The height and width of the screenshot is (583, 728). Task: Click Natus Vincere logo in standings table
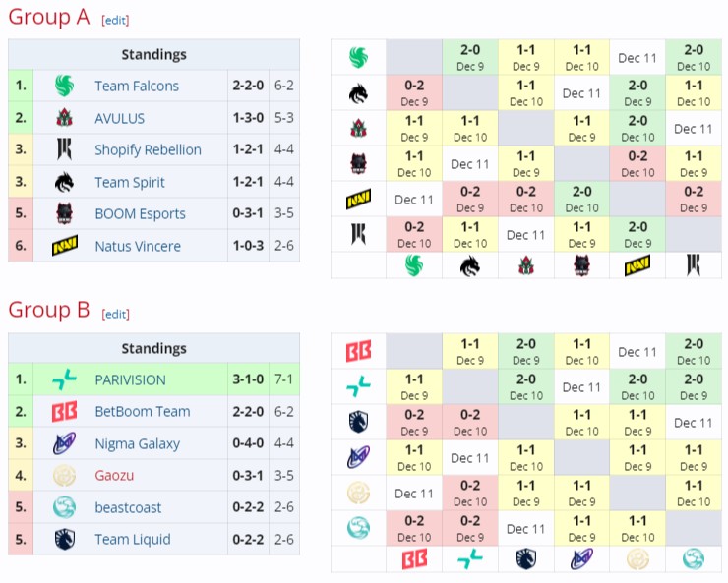click(x=65, y=246)
